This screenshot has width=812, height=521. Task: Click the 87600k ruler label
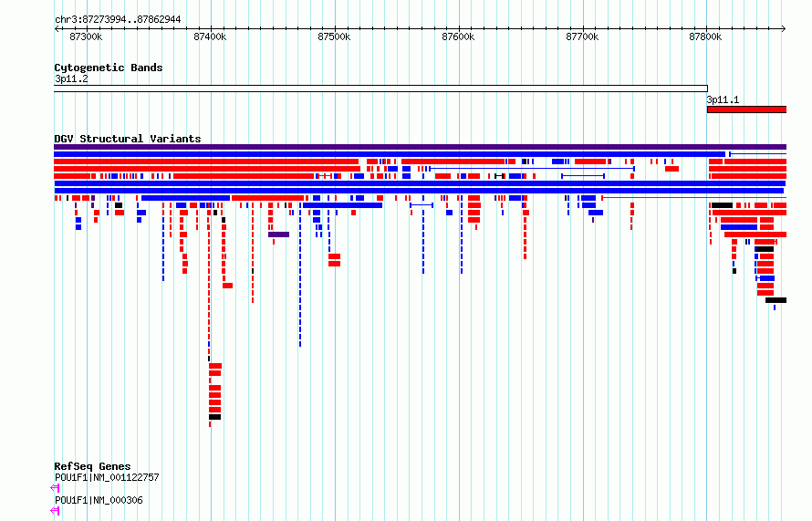pyautogui.click(x=458, y=36)
